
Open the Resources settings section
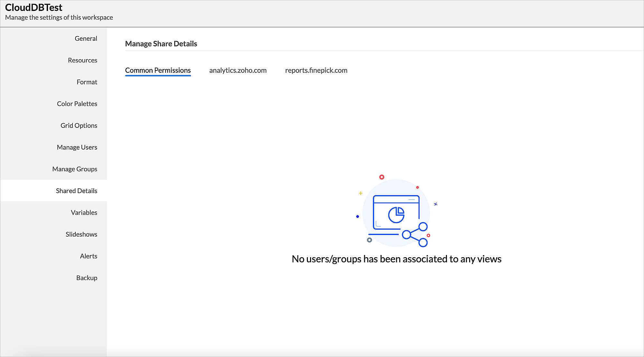pos(82,60)
